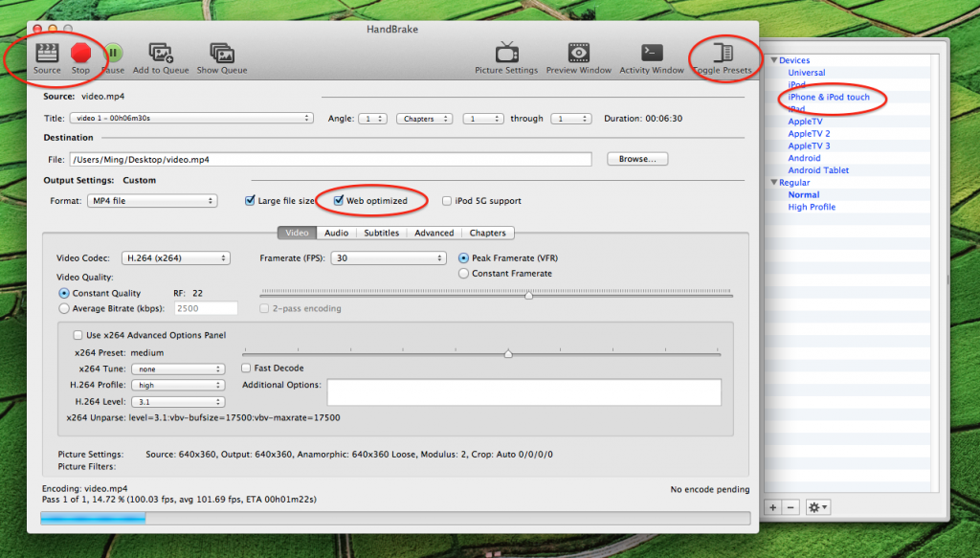The image size is (980, 558).
Task: Open the Activity Window log
Action: click(652, 53)
